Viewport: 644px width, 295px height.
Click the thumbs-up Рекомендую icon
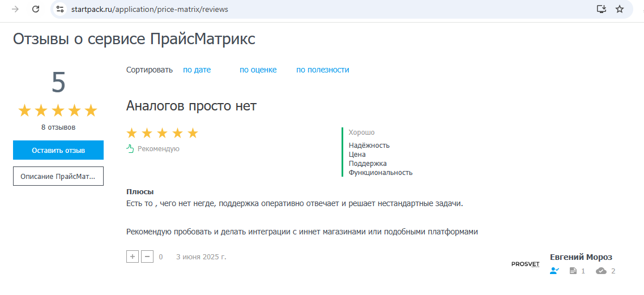coord(130,148)
